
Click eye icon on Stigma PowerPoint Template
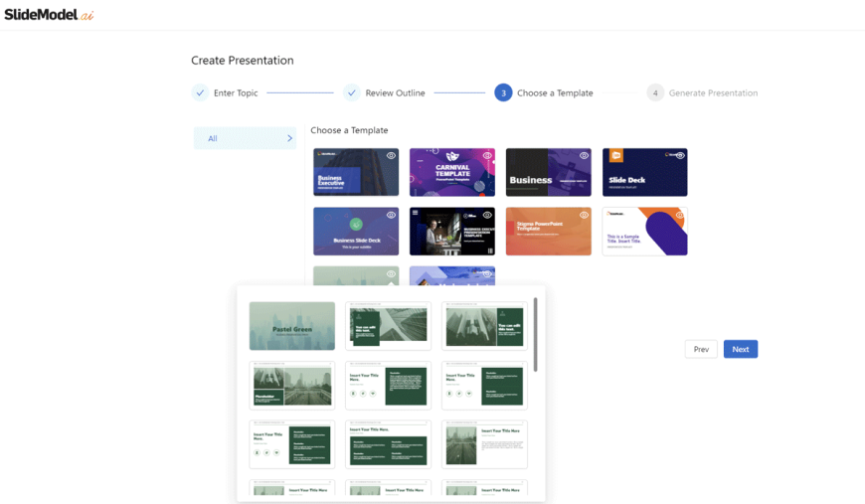click(584, 215)
